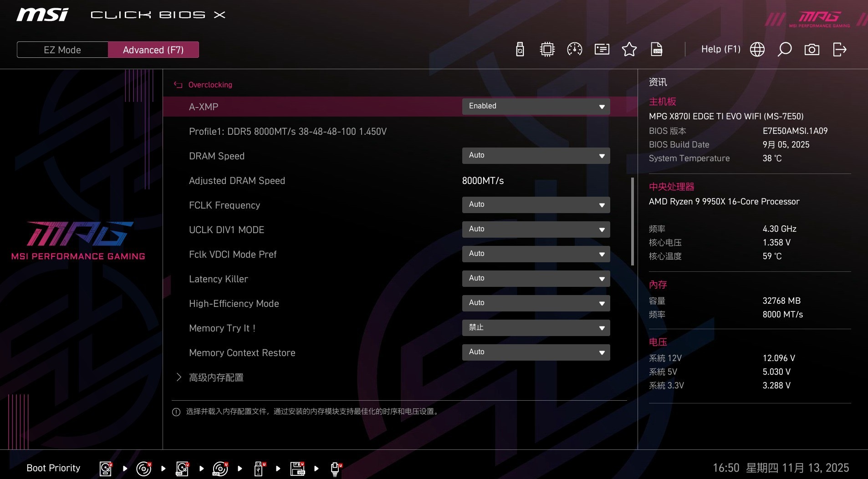The width and height of the screenshot is (868, 479).
Task: Switch to EZ Mode tab
Action: [x=62, y=50]
